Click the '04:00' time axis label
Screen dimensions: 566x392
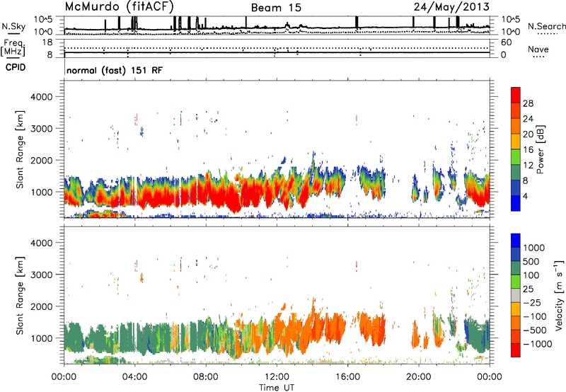pyautogui.click(x=134, y=377)
